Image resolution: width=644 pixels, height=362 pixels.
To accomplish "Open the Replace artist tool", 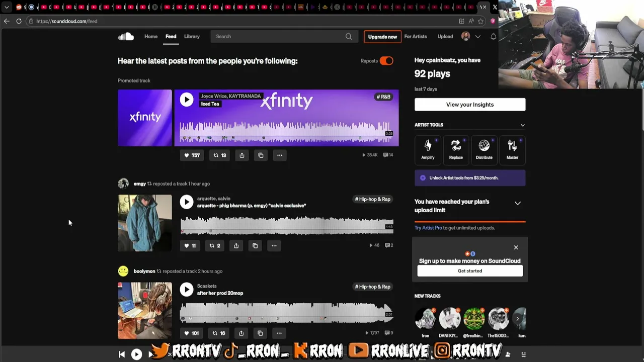I will tap(456, 150).
